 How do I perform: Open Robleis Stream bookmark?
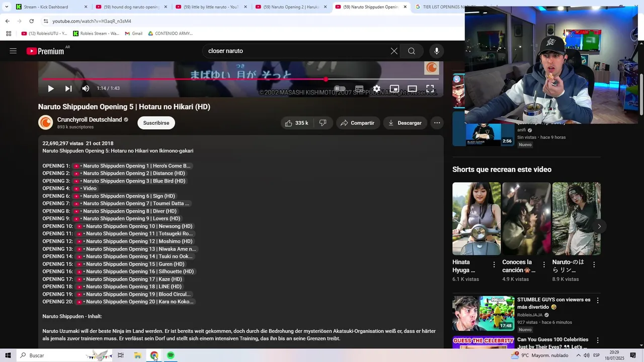tap(96, 34)
